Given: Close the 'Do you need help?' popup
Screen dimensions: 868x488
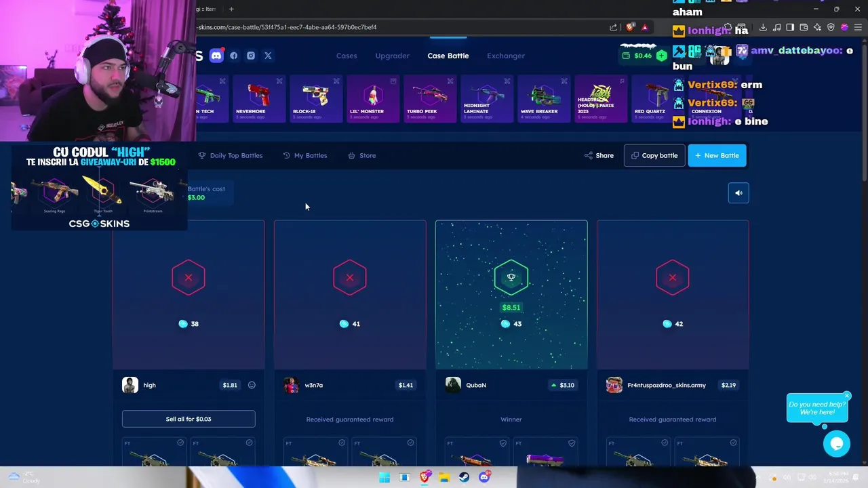Looking at the screenshot, I should pyautogui.click(x=847, y=396).
